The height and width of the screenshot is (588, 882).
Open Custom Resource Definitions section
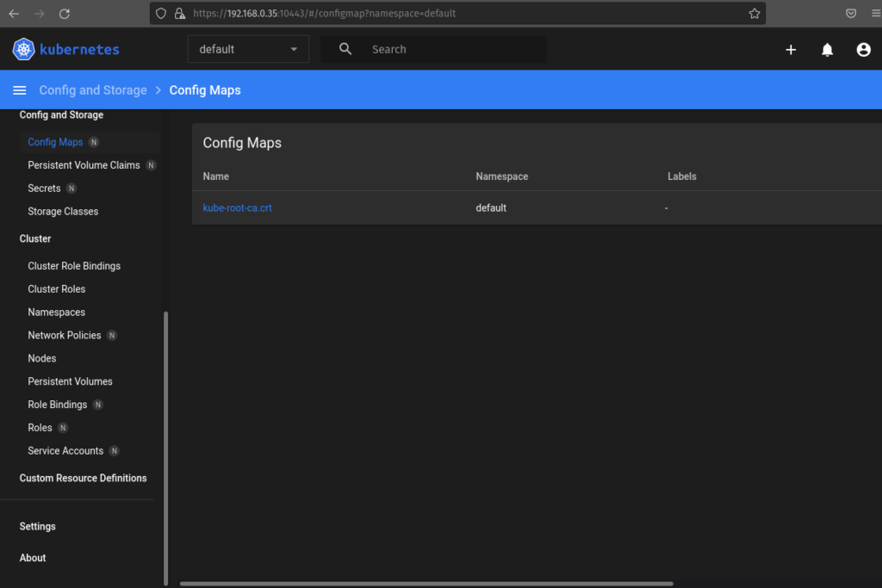(84, 478)
